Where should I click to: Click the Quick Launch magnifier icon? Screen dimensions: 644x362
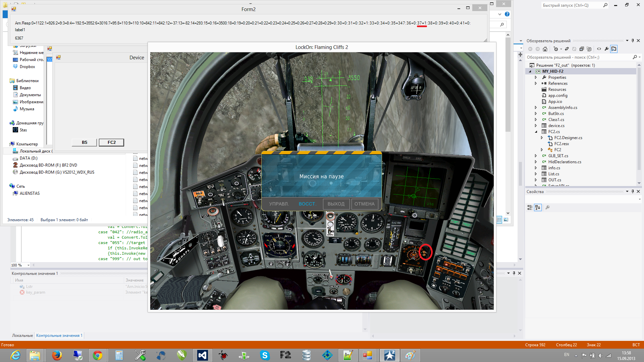[x=605, y=5]
